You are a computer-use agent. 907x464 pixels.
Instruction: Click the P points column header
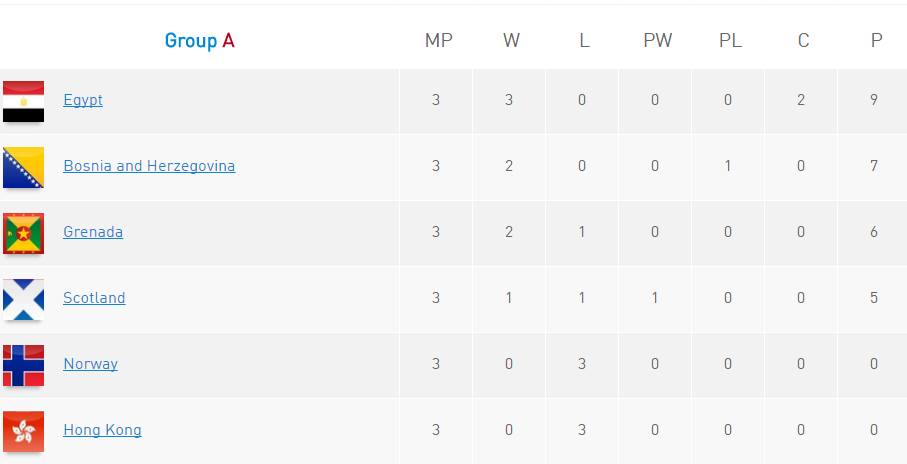point(876,41)
